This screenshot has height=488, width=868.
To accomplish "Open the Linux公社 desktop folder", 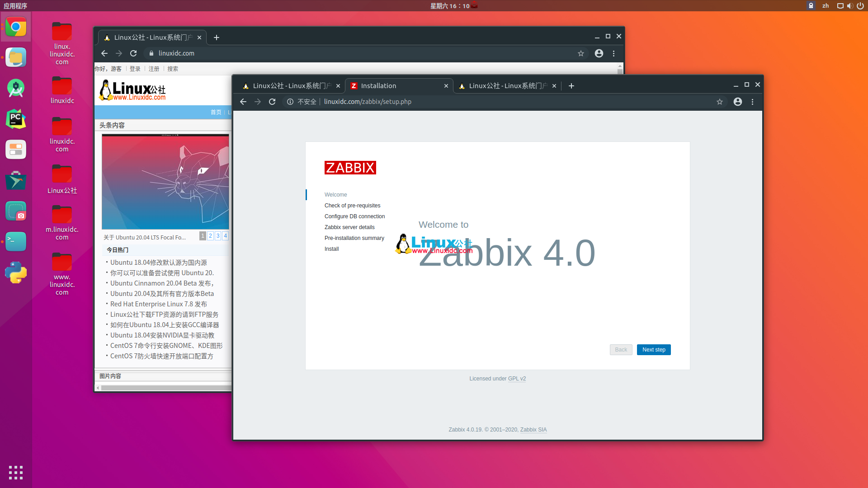I will tap(62, 179).
